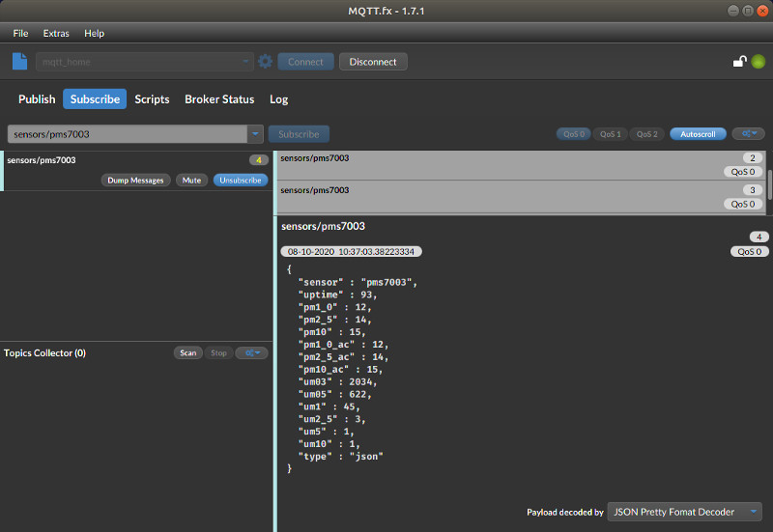773x532 pixels.
Task: Switch to the Subscribe tab
Action: 95,99
